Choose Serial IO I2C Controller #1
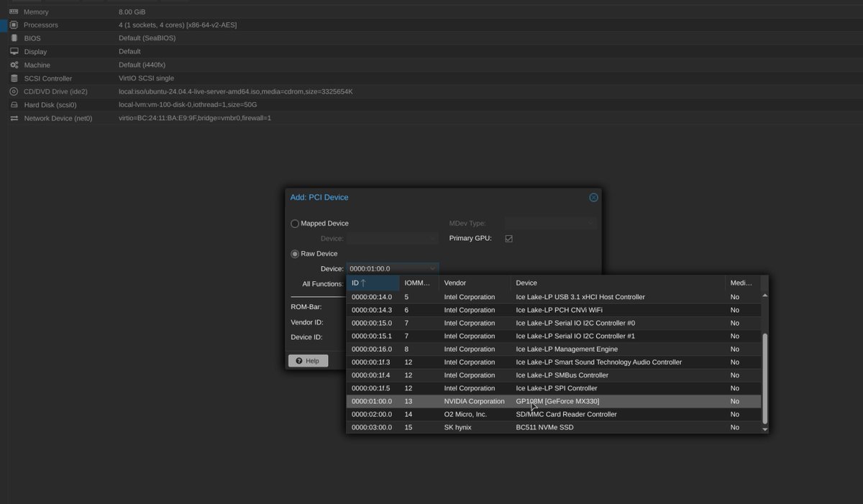Screen dimensions: 863x504 554,336
